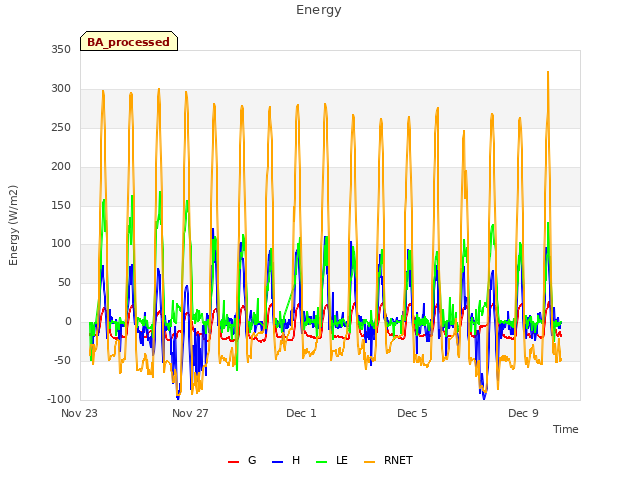Click the green LE legend color marker

pyautogui.click(x=322, y=462)
